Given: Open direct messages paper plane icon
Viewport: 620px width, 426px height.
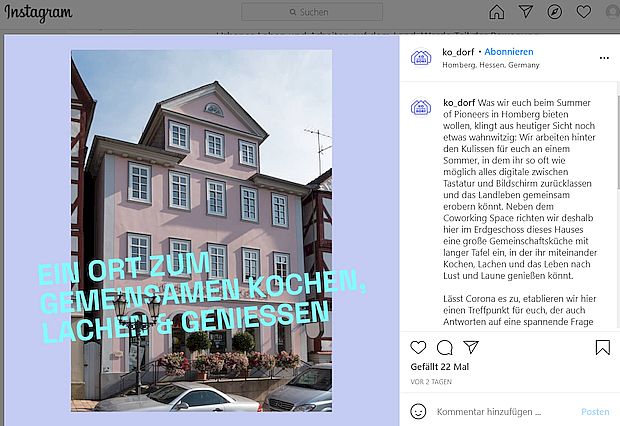Looking at the screenshot, I should (526, 11).
